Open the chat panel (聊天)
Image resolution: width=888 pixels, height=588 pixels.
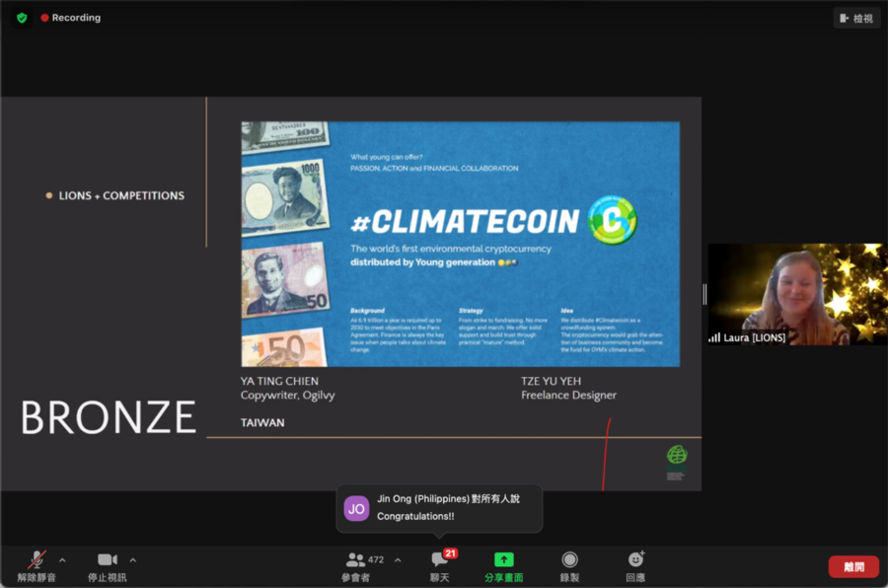click(x=439, y=566)
